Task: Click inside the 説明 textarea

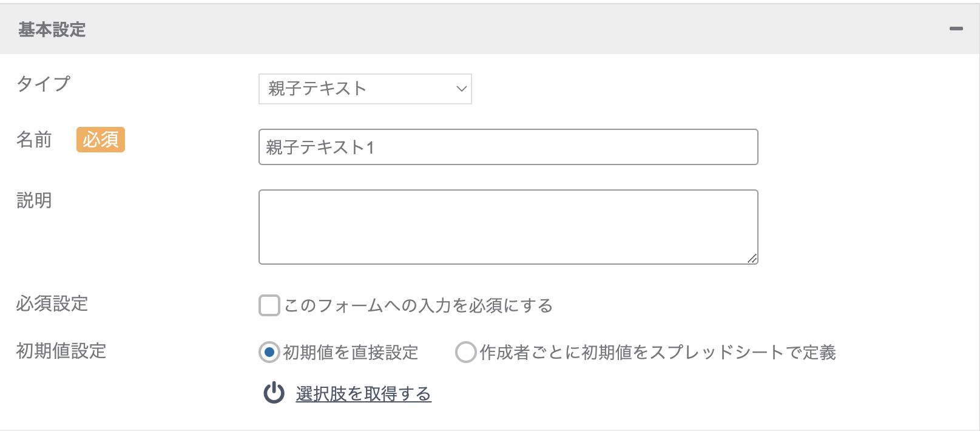Action: pos(508,227)
